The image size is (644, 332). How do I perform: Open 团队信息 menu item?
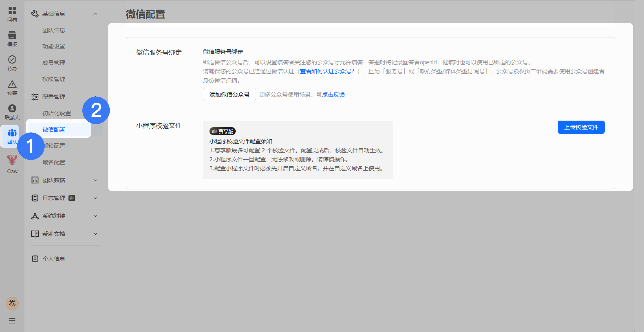tap(54, 30)
